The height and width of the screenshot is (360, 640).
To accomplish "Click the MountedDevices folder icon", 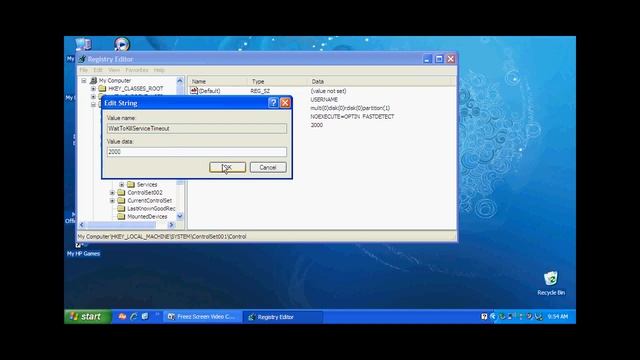I will click(121, 217).
